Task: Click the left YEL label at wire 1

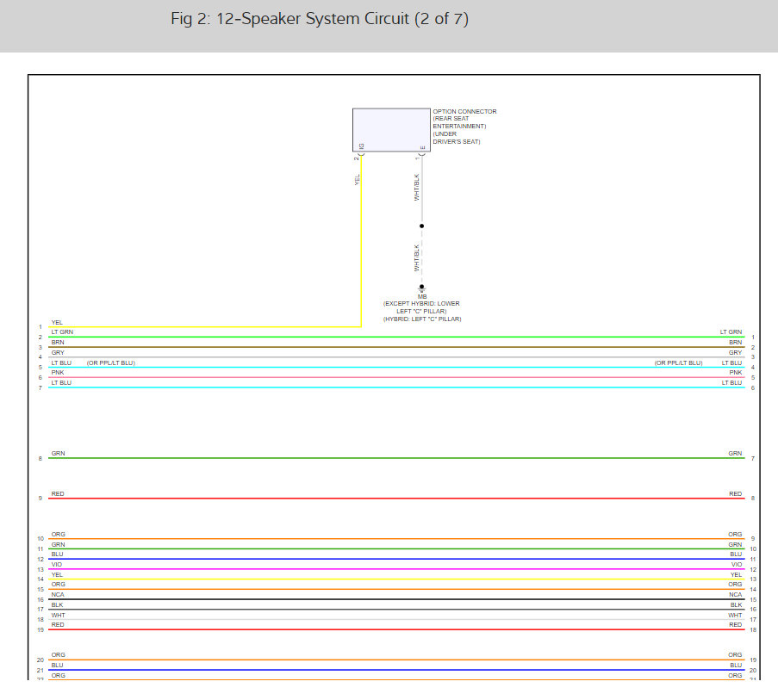Action: [57, 322]
